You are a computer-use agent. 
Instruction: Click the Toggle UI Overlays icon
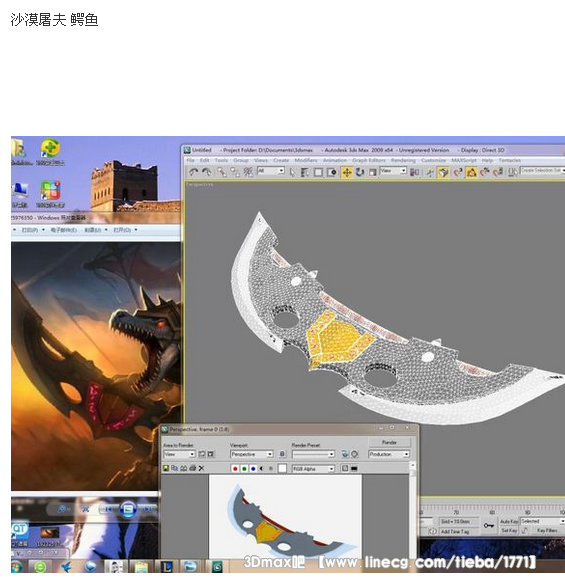click(345, 468)
